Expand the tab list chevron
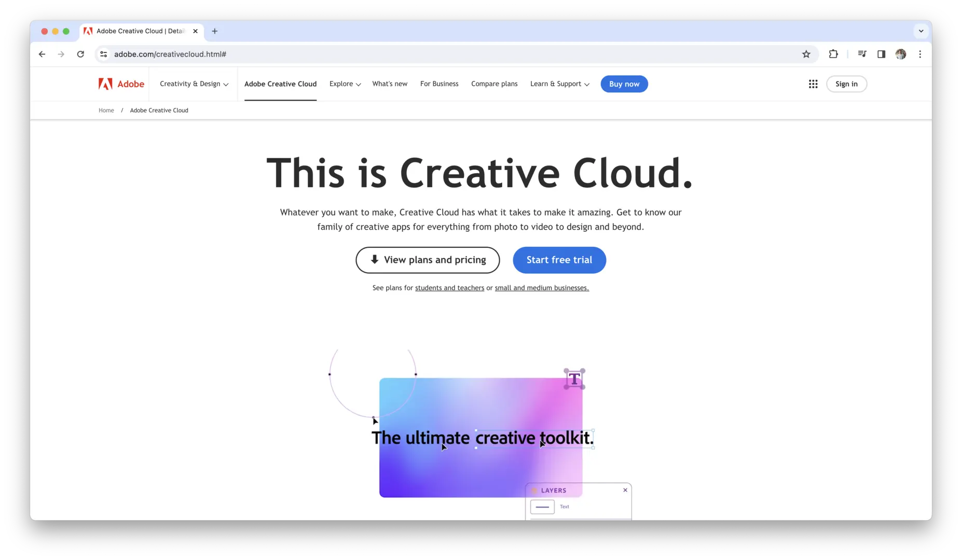 (921, 31)
